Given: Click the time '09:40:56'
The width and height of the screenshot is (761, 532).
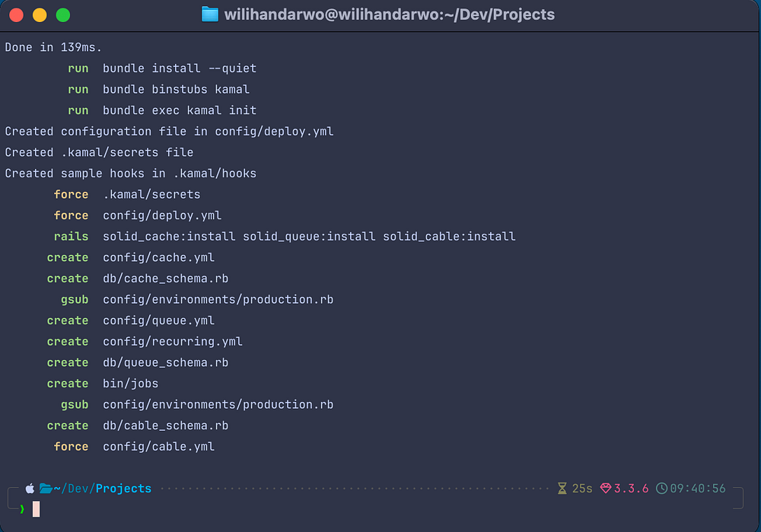Looking at the screenshot, I should coord(698,489).
